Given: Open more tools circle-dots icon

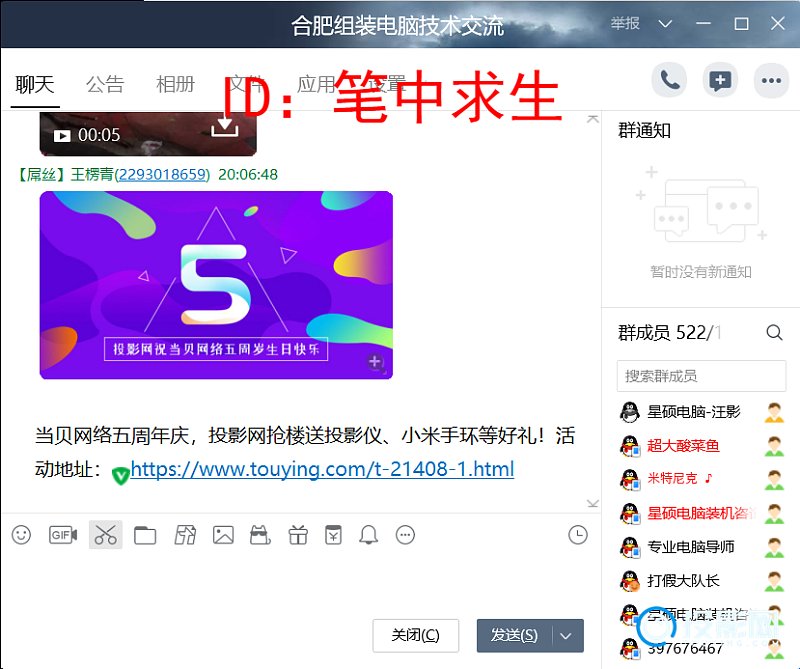Looking at the screenshot, I should coord(406,535).
